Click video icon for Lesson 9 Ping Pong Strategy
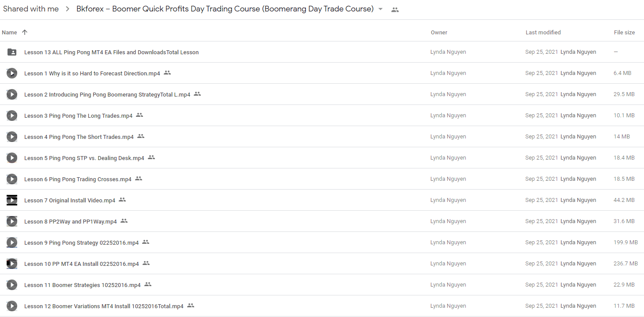Screen dimensions: 644x317 [12, 242]
